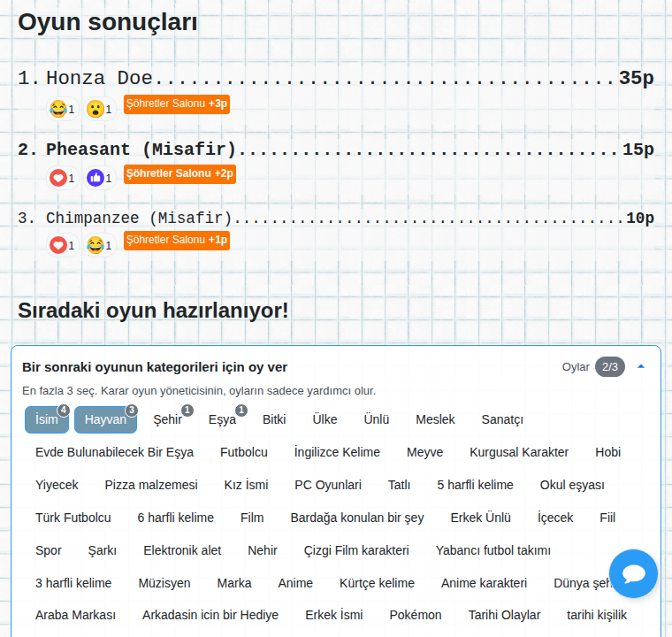Click thumbs-up reaction under Pheasant (Misafir)

point(99,178)
